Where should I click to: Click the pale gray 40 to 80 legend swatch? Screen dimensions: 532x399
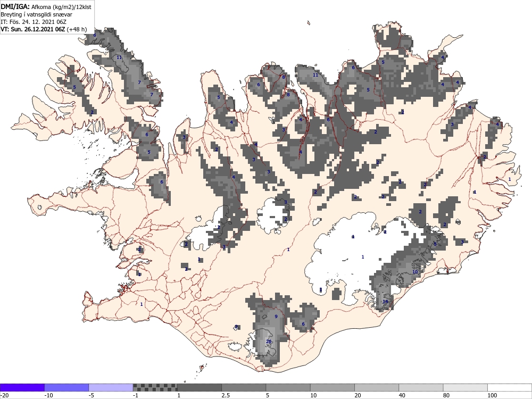click(x=421, y=387)
